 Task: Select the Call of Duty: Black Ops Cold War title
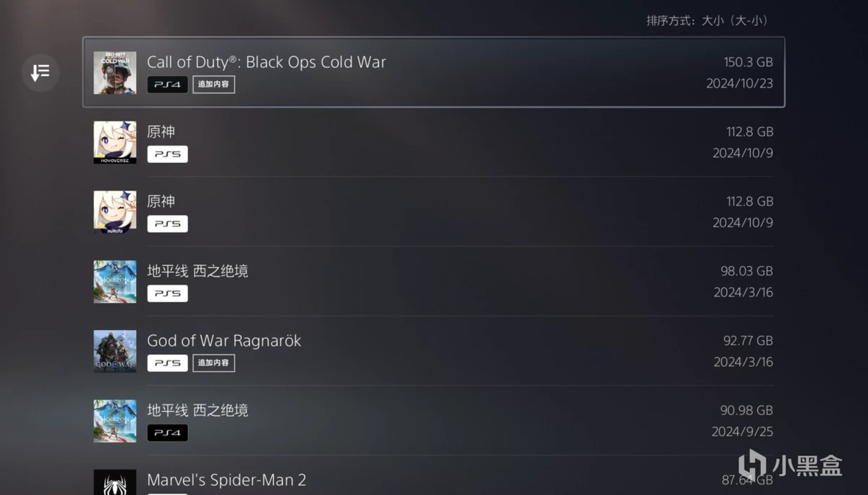[266, 62]
